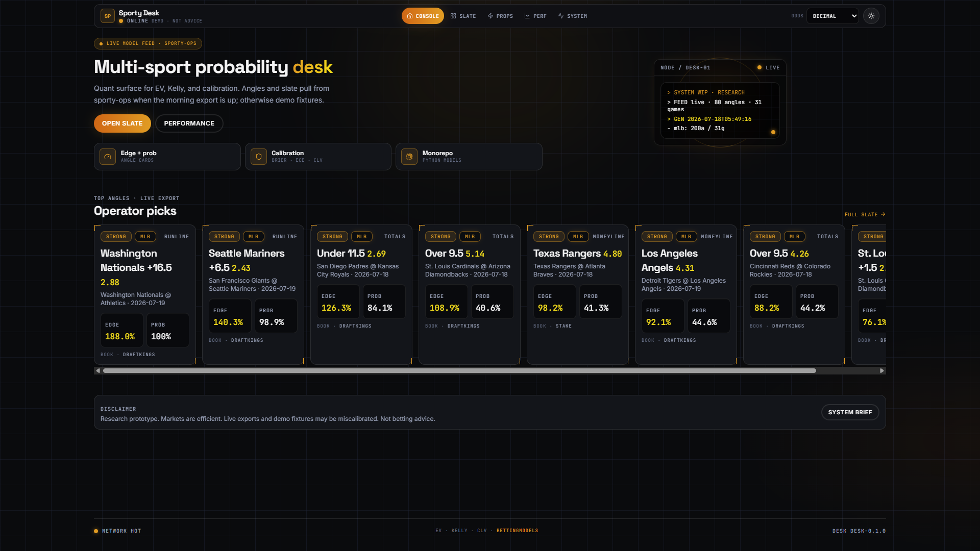Click the BETTINGMODELS footer text
The width and height of the screenshot is (980, 551).
[x=517, y=531]
